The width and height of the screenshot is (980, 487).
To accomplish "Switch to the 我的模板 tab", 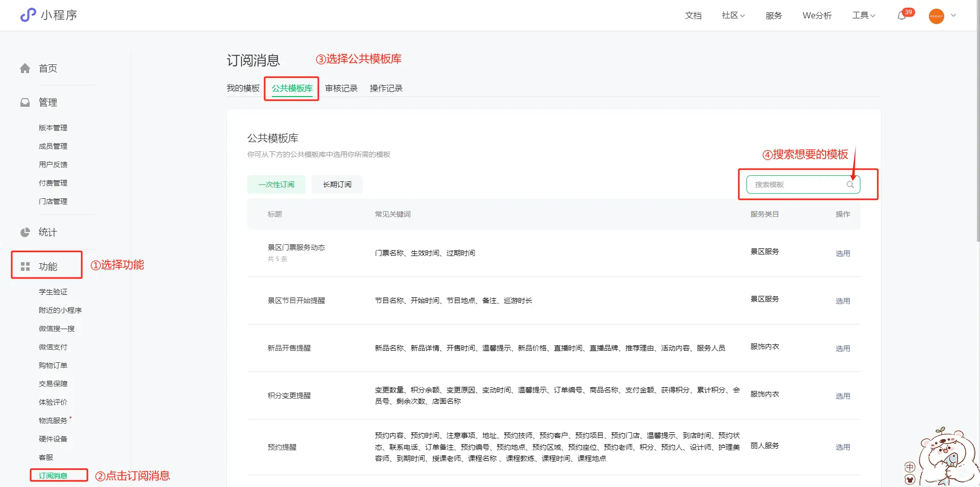I will (243, 88).
